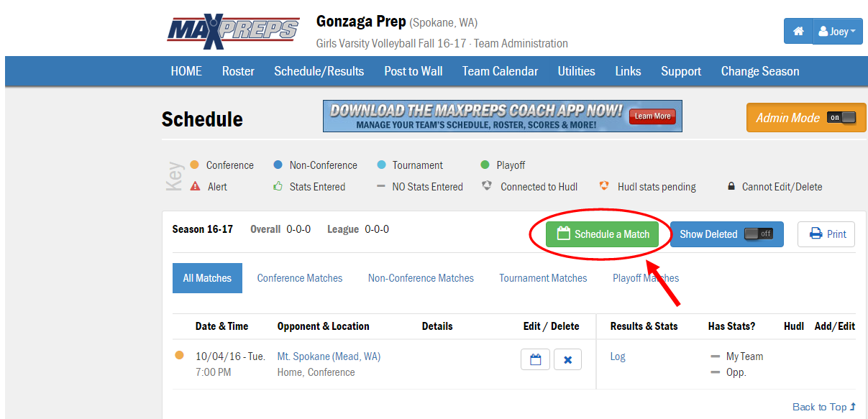This screenshot has height=419, width=868.
Task: Select Post to Wall in navigation
Action: [x=413, y=71]
